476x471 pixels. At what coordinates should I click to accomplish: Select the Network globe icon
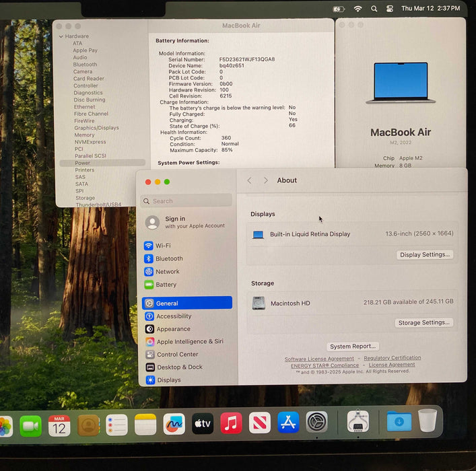coord(149,272)
